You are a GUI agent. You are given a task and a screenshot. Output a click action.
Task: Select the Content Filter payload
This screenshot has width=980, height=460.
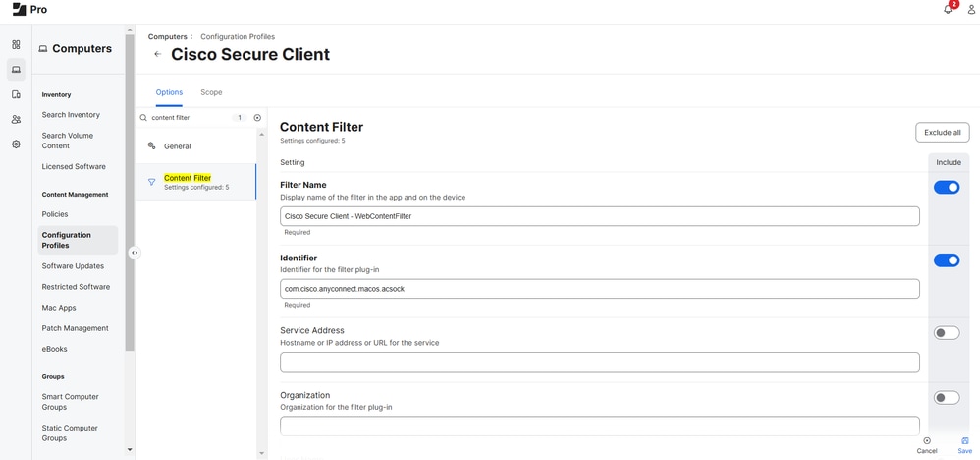point(195,182)
